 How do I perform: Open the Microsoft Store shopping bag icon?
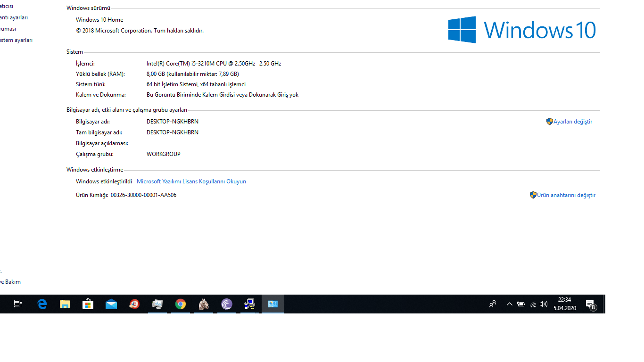(88, 304)
